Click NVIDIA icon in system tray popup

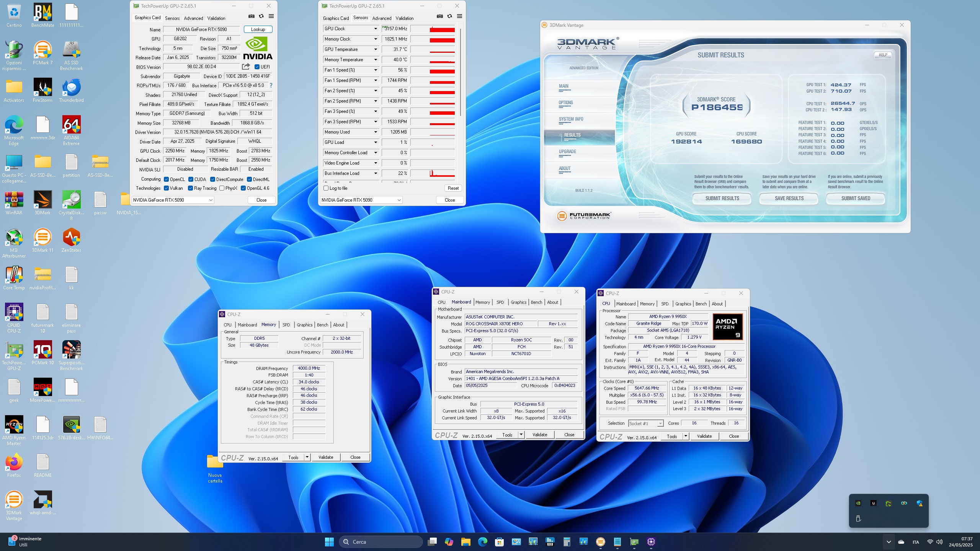point(858,503)
